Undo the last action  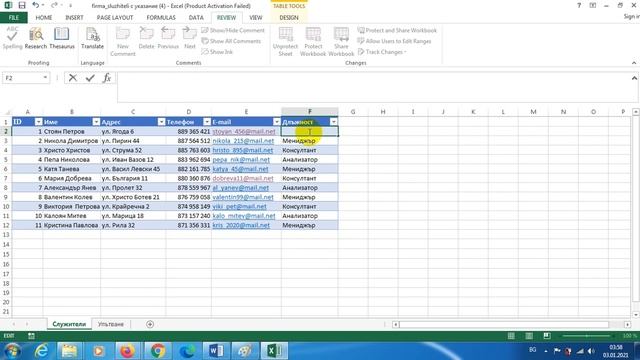coord(36,5)
